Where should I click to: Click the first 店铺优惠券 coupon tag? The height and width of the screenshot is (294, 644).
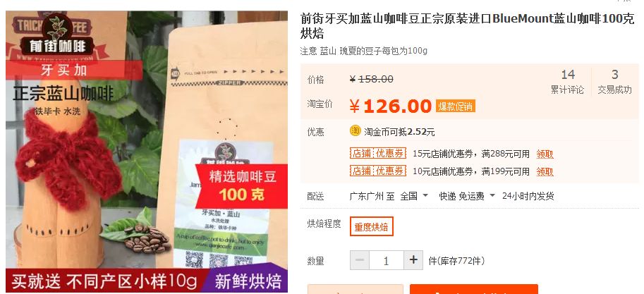tap(378, 154)
